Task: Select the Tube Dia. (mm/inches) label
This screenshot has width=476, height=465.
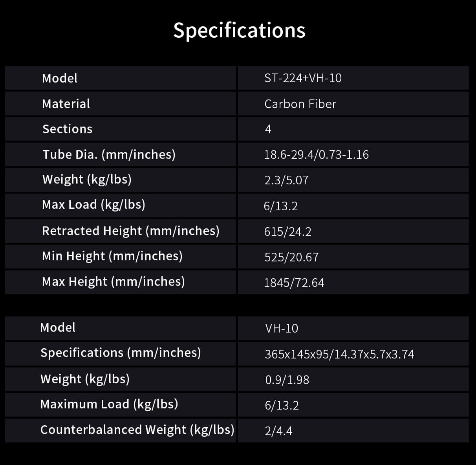Action: (x=109, y=154)
